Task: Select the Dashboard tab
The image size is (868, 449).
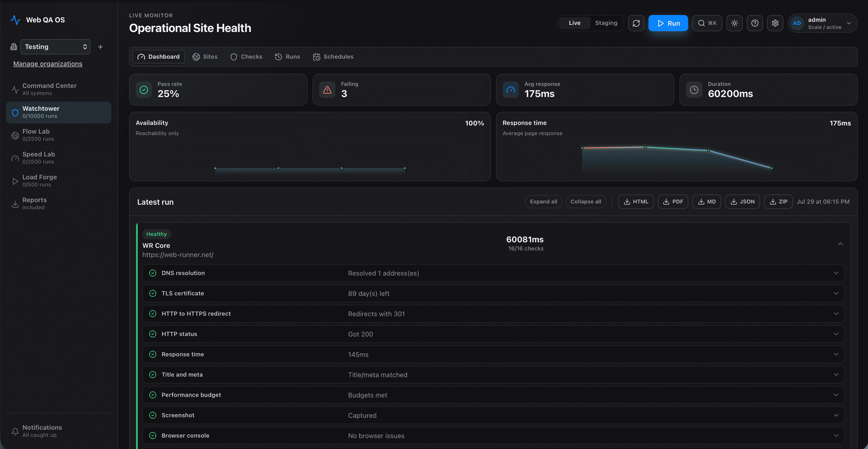Action: coord(158,57)
